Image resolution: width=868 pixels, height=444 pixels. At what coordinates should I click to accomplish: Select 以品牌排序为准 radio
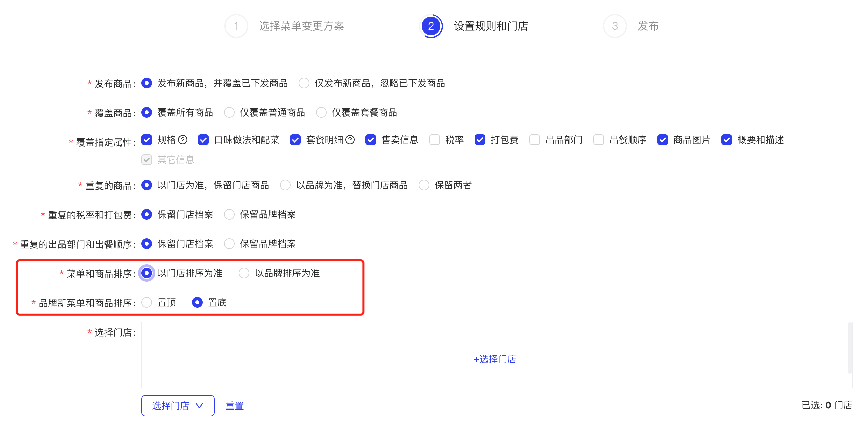coord(244,273)
